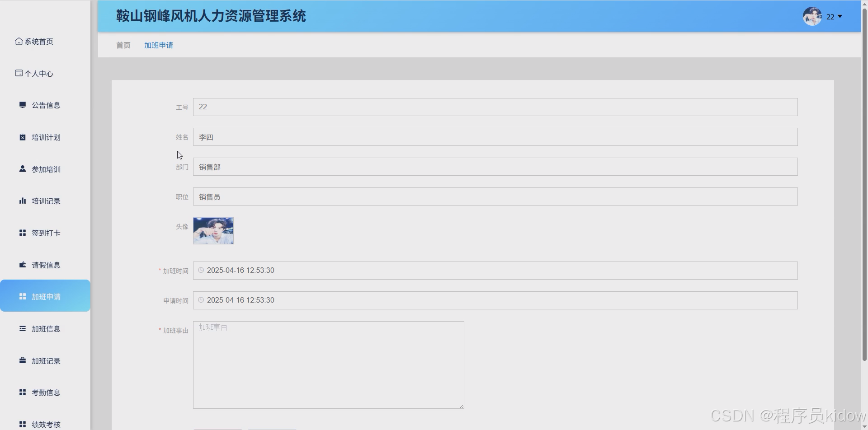Go to 公告信息 menu item
868x430 pixels.
[45, 105]
